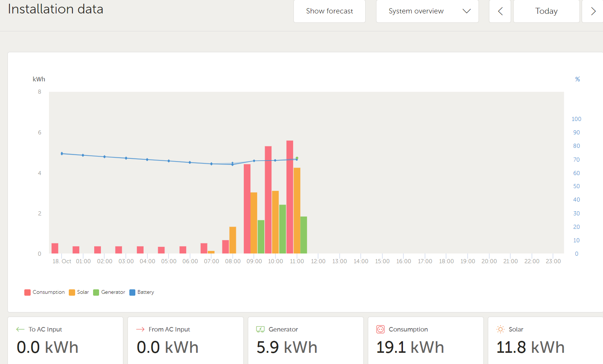Click the Consumption socket icon

pyautogui.click(x=380, y=329)
